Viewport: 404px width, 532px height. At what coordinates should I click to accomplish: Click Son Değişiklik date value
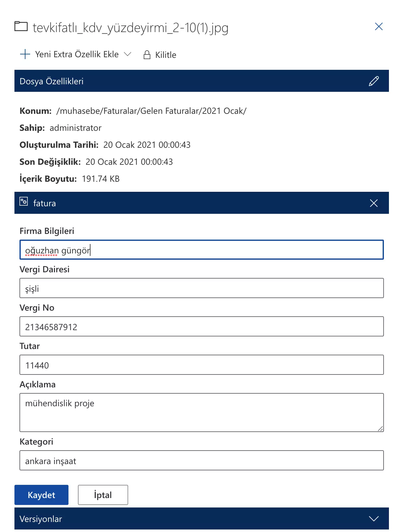129,162
